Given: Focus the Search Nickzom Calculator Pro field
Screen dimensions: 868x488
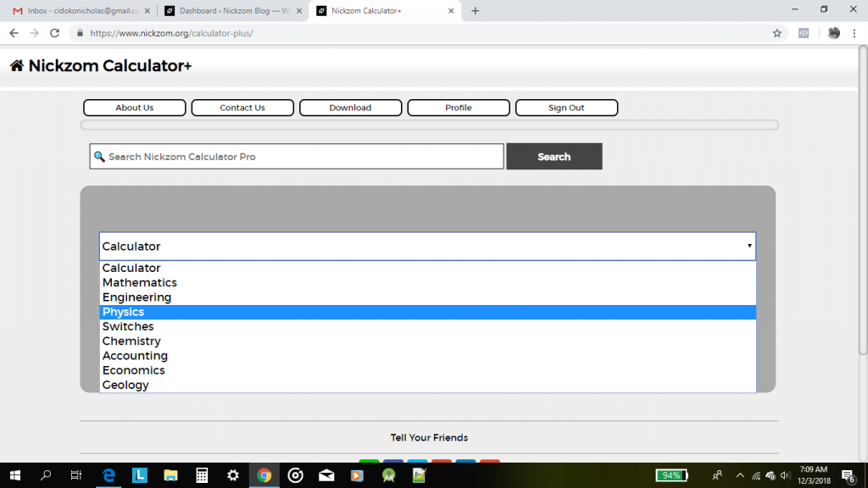Looking at the screenshot, I should [x=297, y=157].
